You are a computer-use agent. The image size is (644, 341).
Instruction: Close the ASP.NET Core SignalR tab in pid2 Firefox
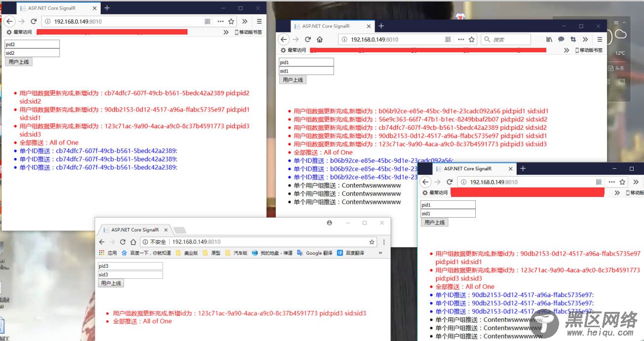95,8
